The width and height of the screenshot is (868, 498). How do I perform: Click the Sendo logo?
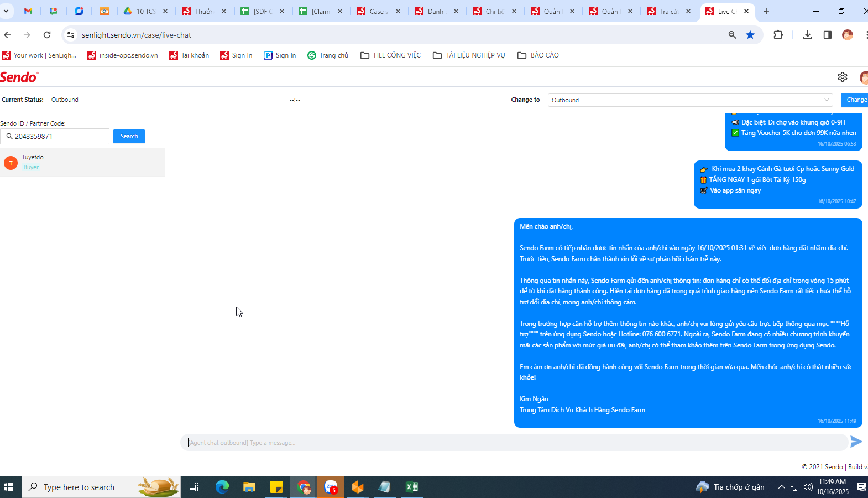[19, 77]
